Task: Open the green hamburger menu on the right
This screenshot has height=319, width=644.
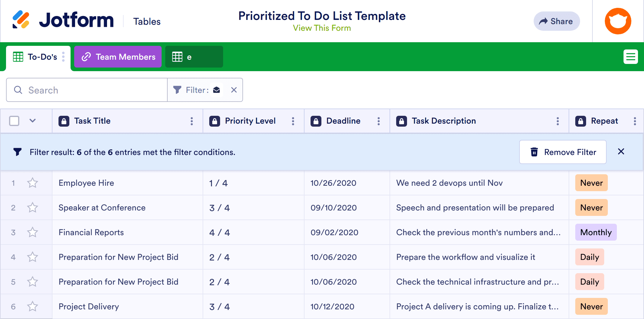Action: click(x=631, y=57)
